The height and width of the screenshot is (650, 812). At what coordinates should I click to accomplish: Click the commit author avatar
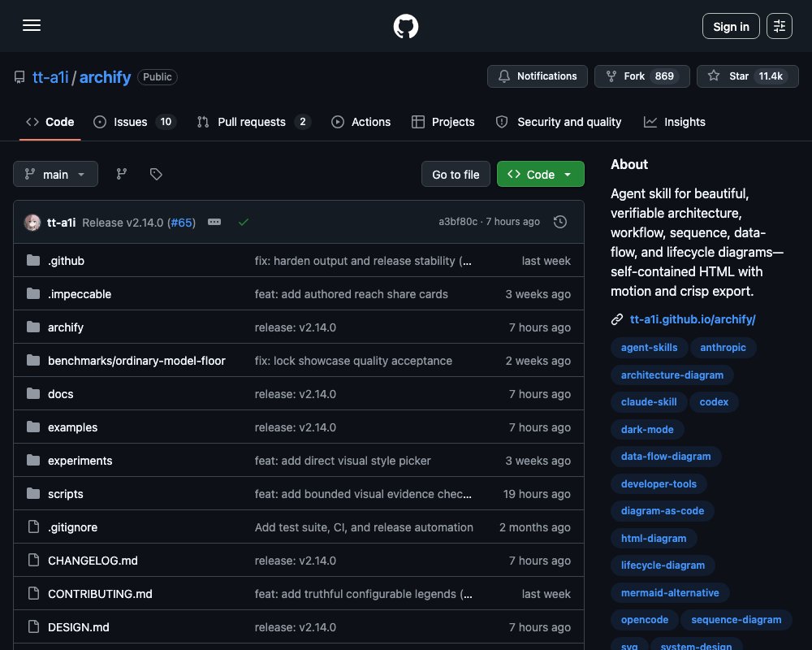pyautogui.click(x=32, y=223)
